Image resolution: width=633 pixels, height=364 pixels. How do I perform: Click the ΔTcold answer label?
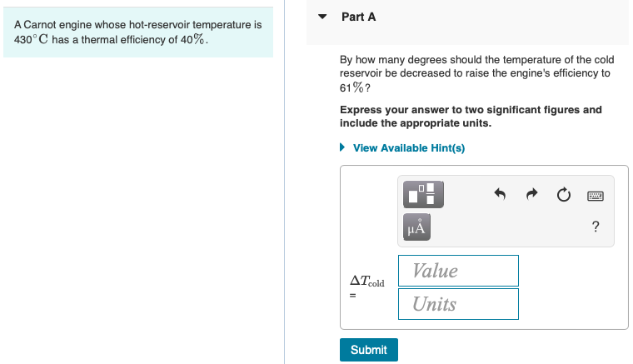(x=366, y=282)
